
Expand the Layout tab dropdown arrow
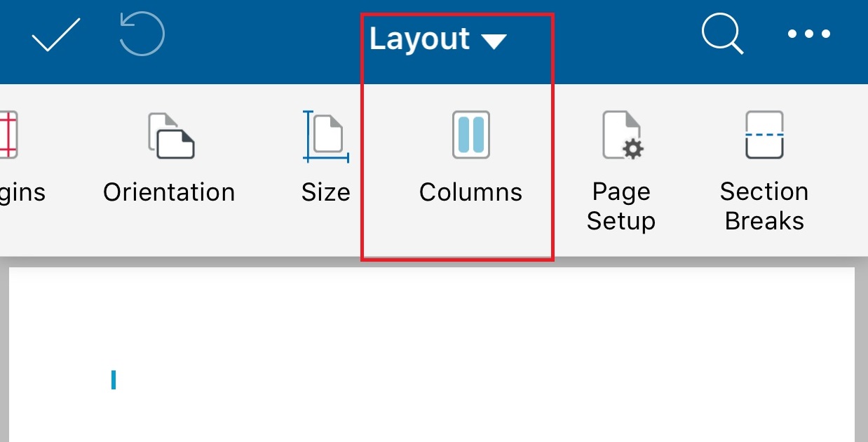click(x=494, y=42)
